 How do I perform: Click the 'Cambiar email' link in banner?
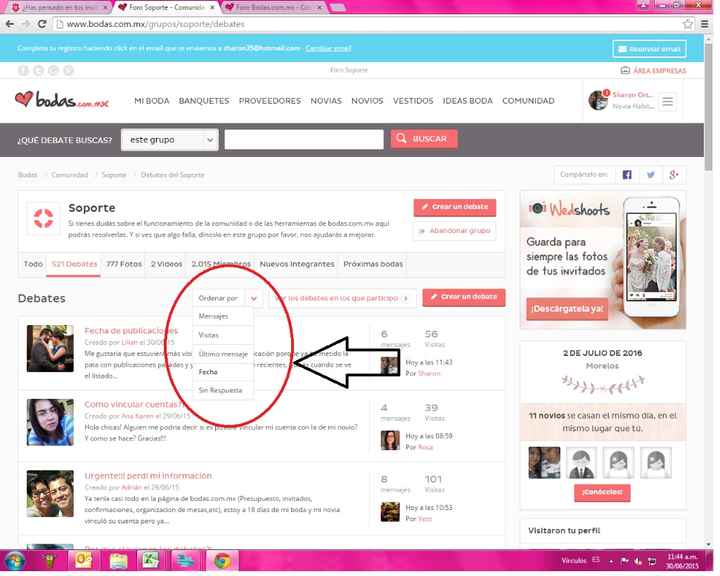[x=328, y=48]
